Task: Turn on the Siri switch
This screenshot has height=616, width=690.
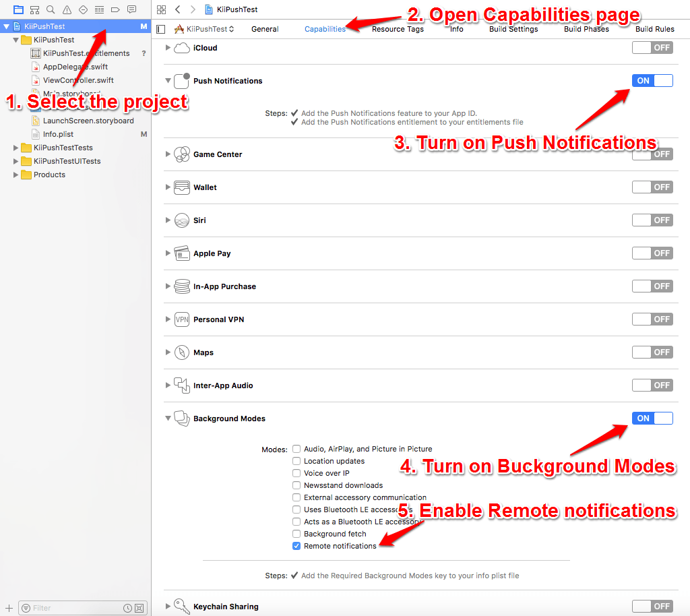Action: click(652, 220)
